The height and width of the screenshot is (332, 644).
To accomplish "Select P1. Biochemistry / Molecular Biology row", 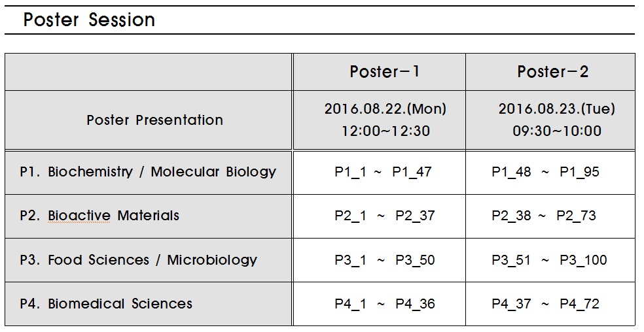I will (x=148, y=172).
